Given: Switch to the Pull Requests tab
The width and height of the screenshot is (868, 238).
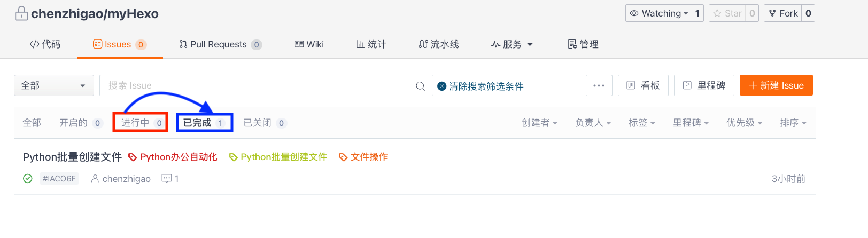Looking at the screenshot, I should 220,44.
